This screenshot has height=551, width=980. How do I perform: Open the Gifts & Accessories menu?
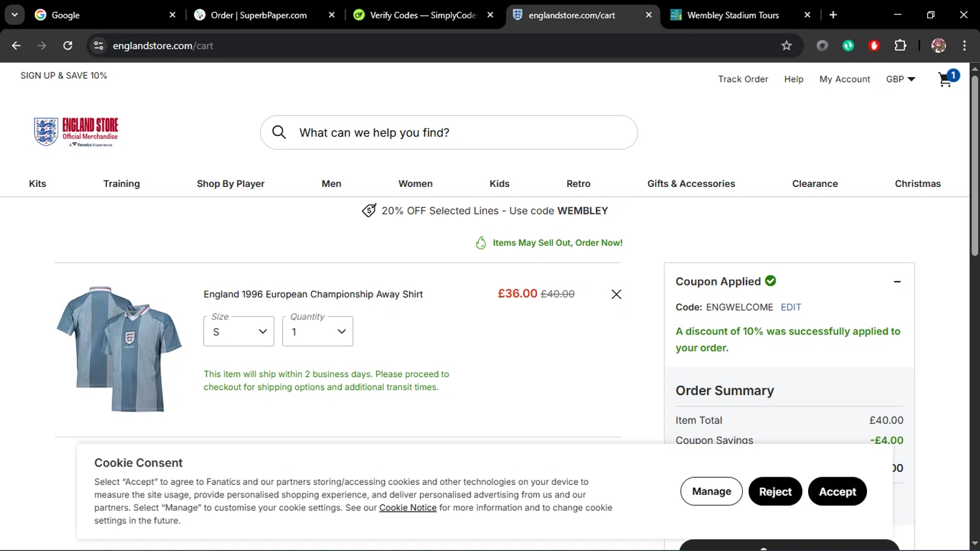[x=691, y=184]
